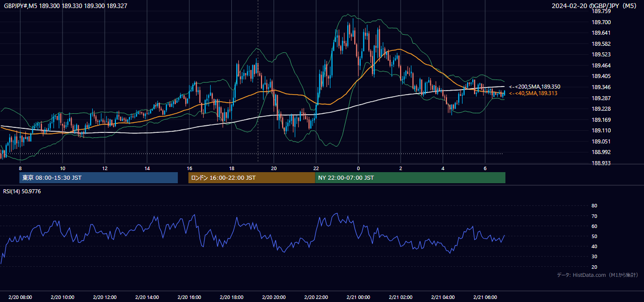The image size is (644, 302).
Task: Click the bottom time label 2/20 18:00
Action: [x=231, y=297]
